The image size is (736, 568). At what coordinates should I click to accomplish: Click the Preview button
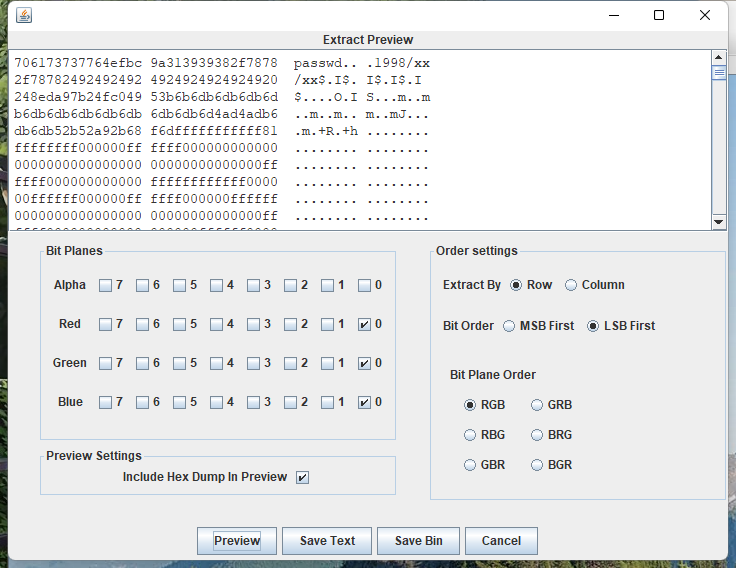click(237, 541)
